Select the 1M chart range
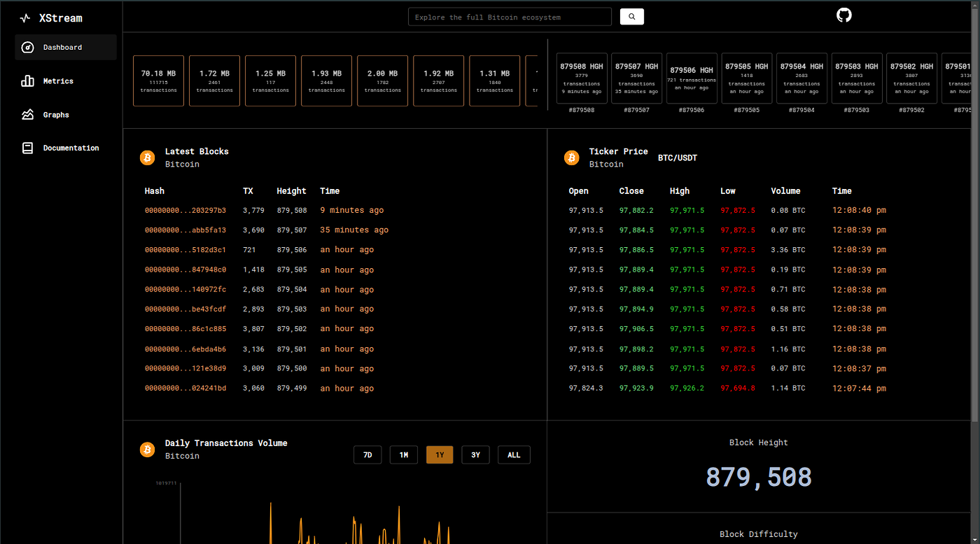 pos(404,455)
